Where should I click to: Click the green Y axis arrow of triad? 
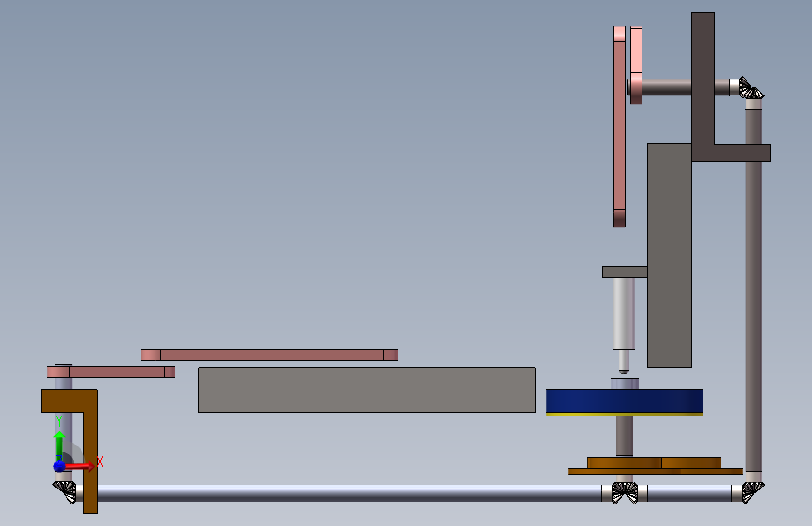coord(59,446)
